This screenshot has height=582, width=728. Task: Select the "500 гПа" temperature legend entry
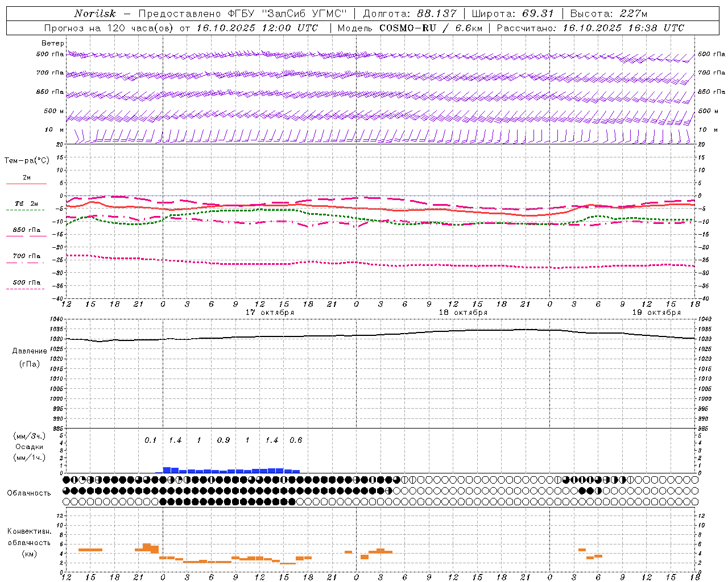pos(27,282)
